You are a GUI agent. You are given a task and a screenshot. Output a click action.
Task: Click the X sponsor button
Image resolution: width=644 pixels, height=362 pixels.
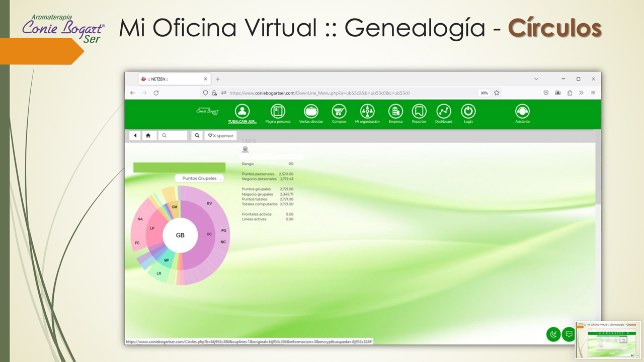pos(220,136)
